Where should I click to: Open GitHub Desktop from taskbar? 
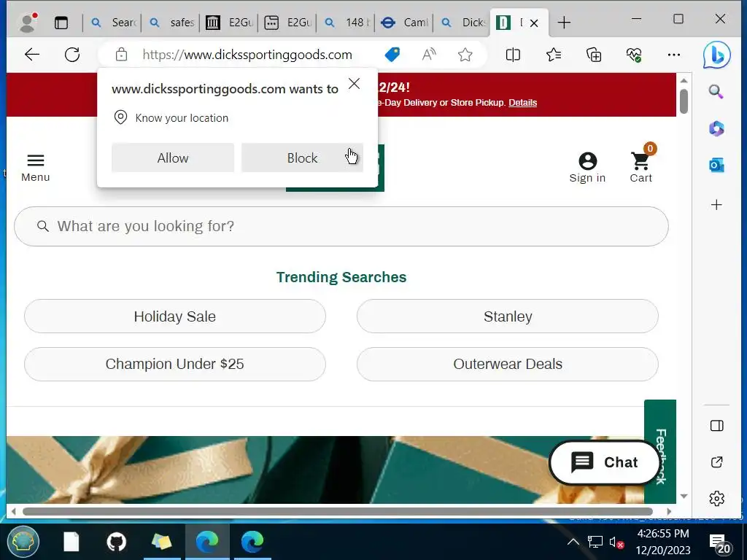click(x=116, y=542)
